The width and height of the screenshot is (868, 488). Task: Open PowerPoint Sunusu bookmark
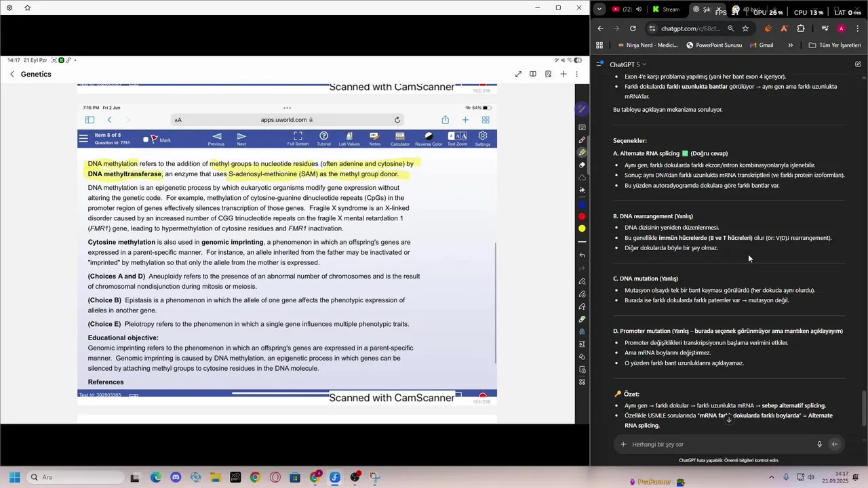tap(714, 45)
